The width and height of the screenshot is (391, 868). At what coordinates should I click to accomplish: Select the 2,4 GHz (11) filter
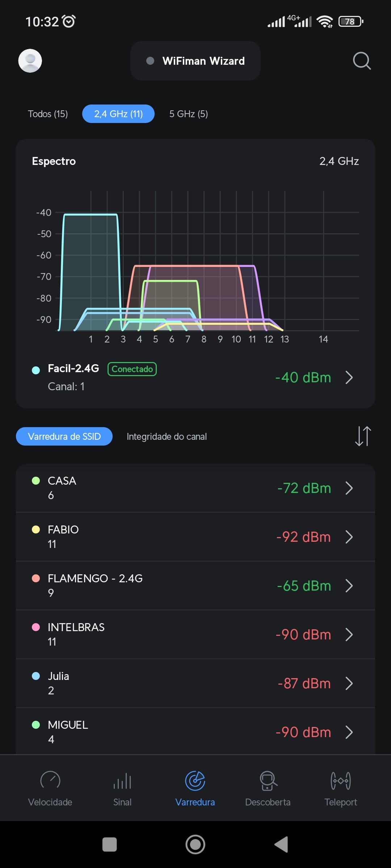point(118,114)
